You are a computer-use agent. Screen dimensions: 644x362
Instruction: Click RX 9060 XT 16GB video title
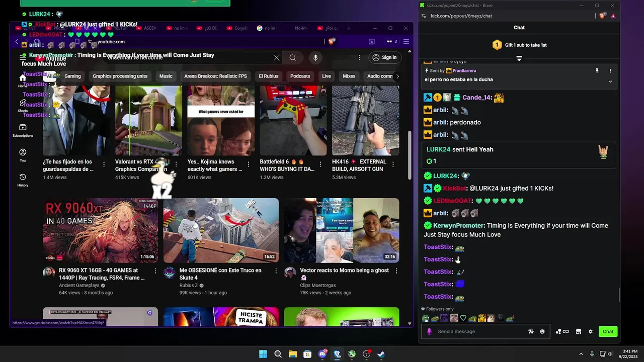click(x=102, y=274)
